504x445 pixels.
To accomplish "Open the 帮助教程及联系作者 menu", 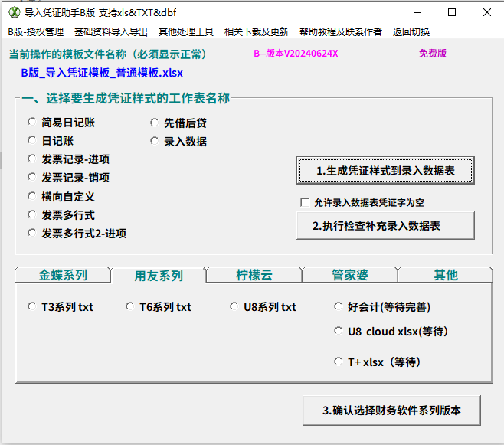I will click(x=340, y=32).
